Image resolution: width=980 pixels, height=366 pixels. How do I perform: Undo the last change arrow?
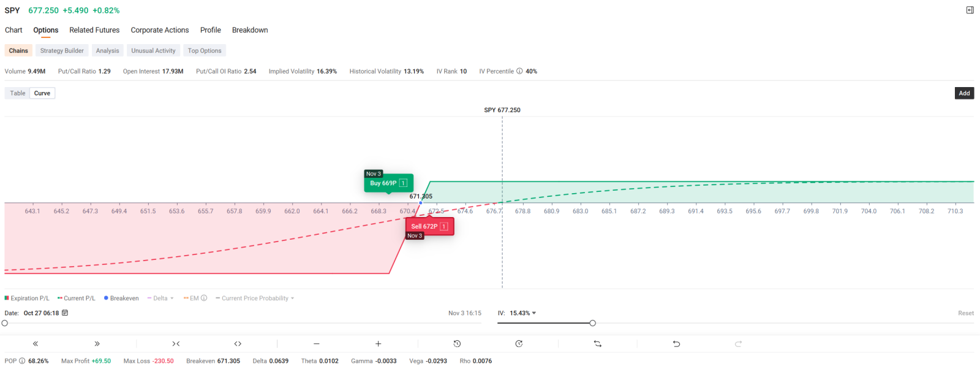click(x=677, y=344)
